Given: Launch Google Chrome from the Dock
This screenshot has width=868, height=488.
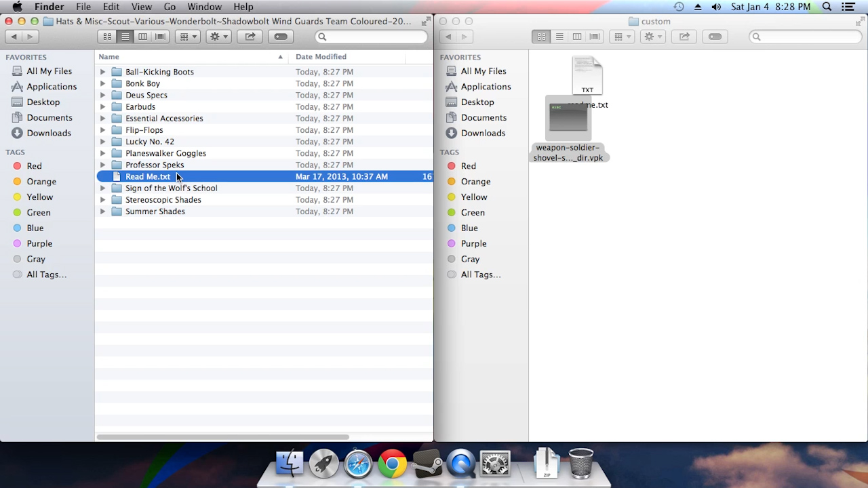Looking at the screenshot, I should pyautogui.click(x=392, y=464).
